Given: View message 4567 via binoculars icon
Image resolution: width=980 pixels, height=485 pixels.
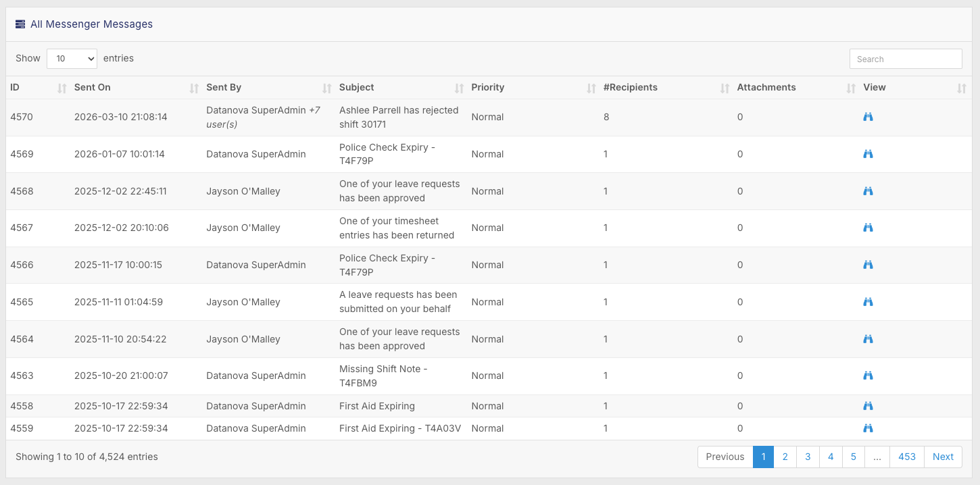Looking at the screenshot, I should [868, 228].
